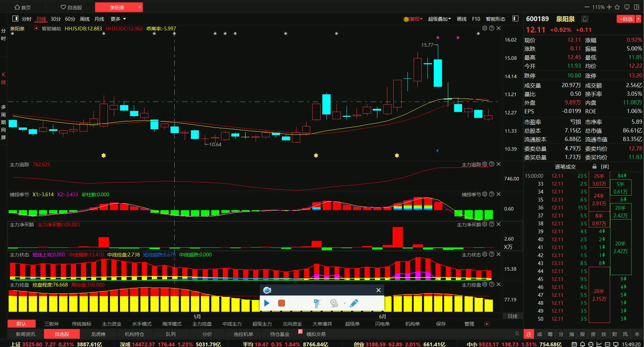This screenshot has width=644, height=347.
Task: Close the 主力追踪 indicator pane
Action: coord(498,164)
